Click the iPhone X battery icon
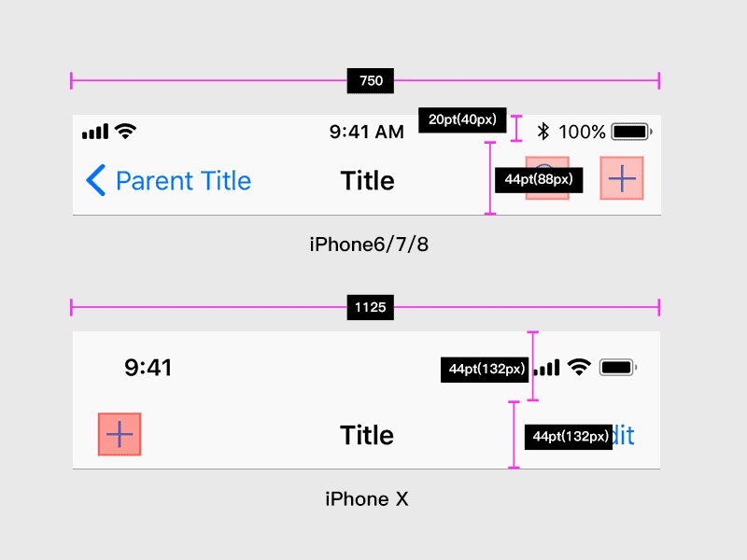747x560 pixels. 618,368
